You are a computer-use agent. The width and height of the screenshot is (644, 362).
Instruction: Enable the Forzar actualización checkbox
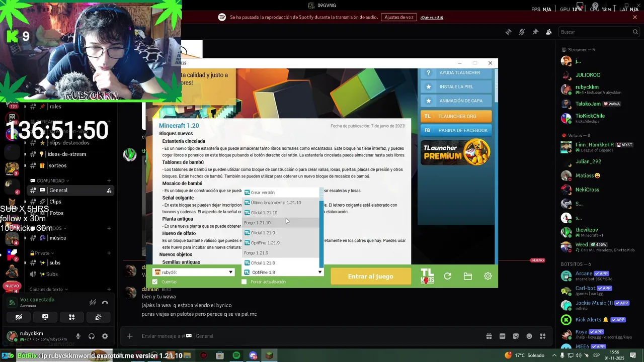tap(244, 282)
